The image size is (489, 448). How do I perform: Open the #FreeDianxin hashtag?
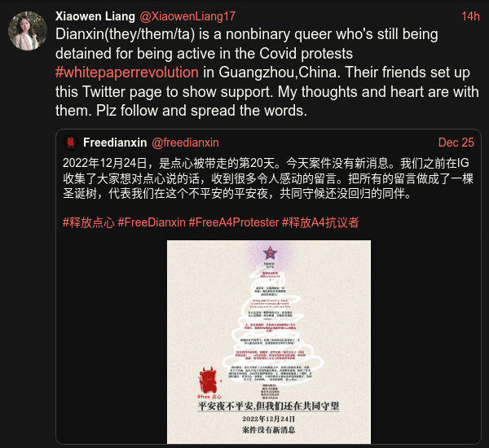click(x=152, y=222)
